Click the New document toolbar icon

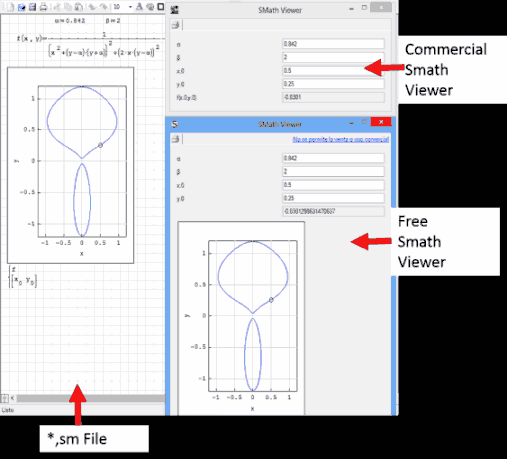coord(11,7)
